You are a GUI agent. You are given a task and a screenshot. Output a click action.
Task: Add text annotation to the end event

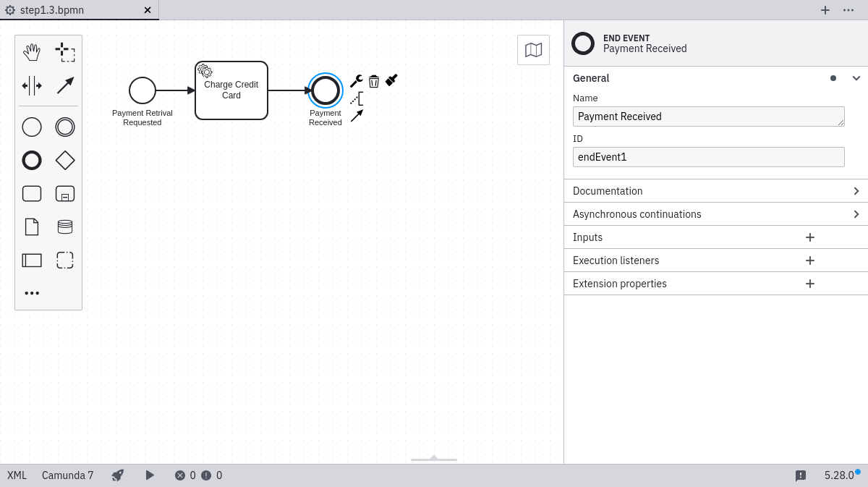coord(356,98)
